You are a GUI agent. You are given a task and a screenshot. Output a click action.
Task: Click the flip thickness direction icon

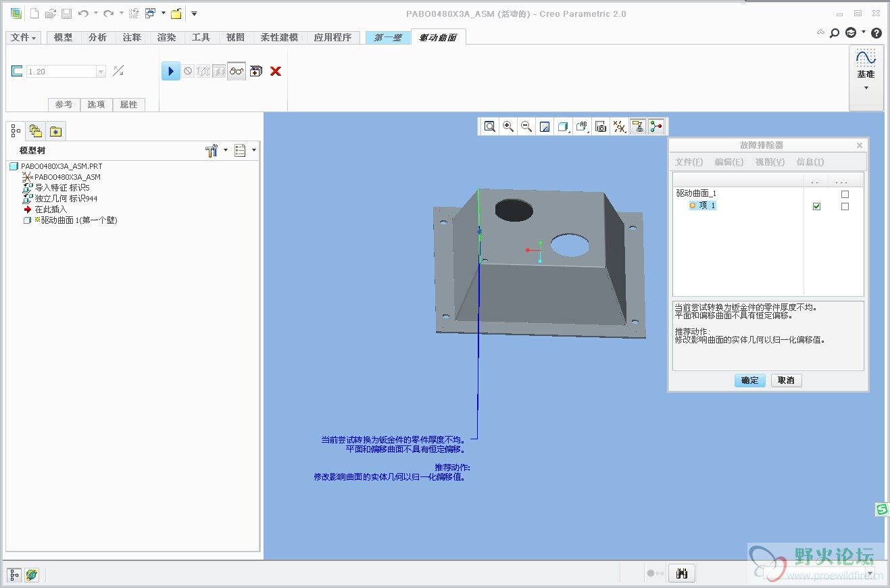pos(118,71)
